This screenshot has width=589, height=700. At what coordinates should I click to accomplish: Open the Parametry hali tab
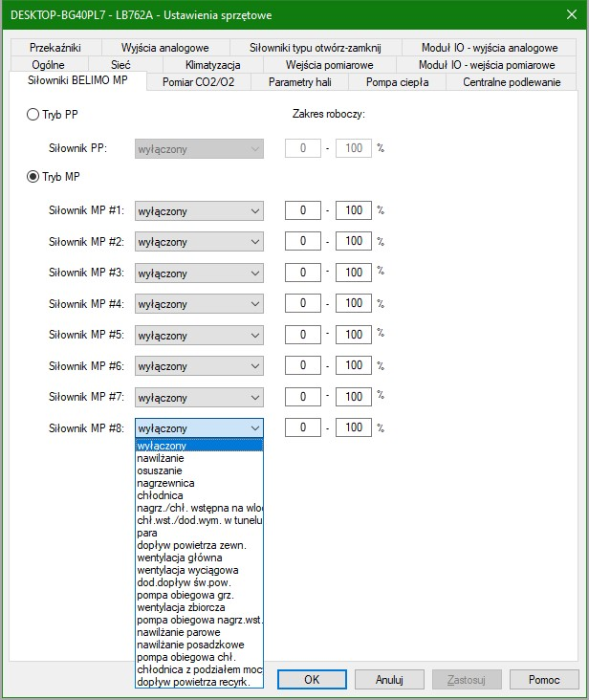click(x=300, y=82)
